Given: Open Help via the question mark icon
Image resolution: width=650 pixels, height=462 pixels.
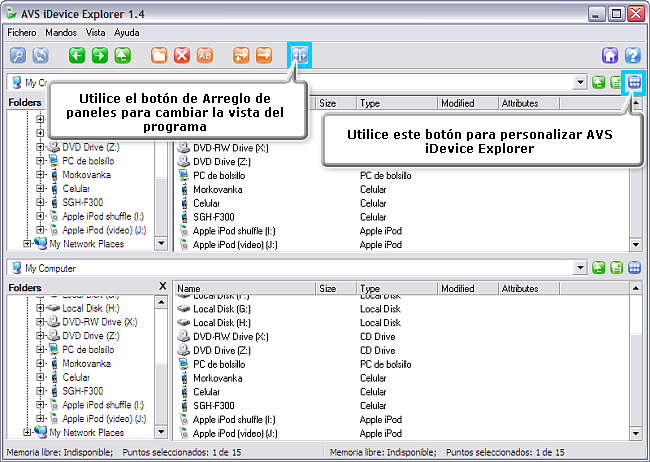Looking at the screenshot, I should 633,55.
